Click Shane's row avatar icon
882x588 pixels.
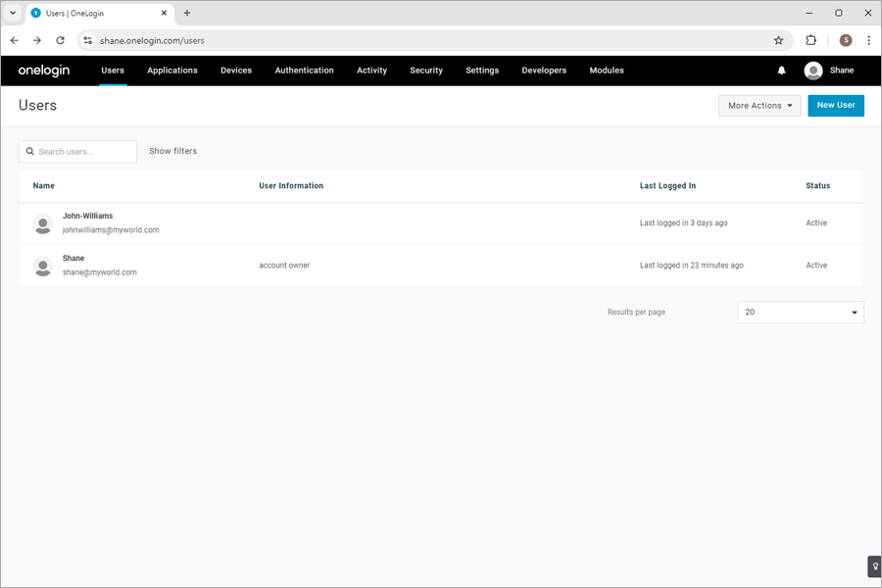(x=43, y=266)
